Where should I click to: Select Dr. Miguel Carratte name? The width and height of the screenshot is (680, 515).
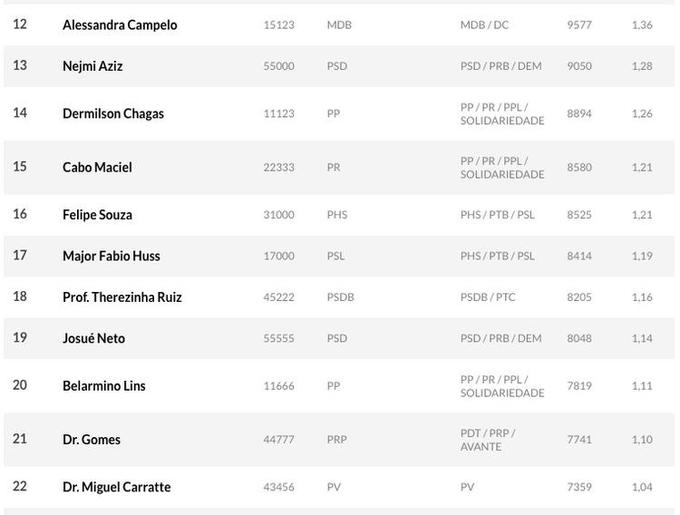[x=116, y=487]
